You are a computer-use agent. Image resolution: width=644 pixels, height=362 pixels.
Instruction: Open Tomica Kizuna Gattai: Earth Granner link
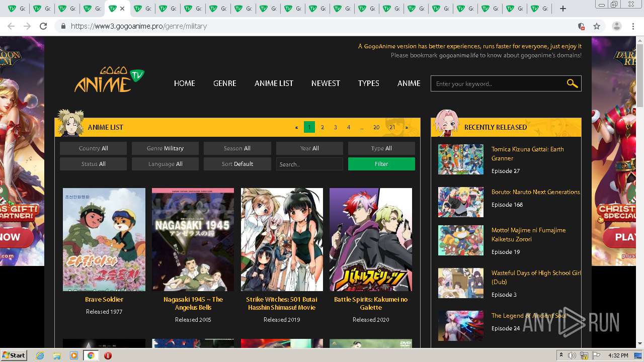coord(527,153)
